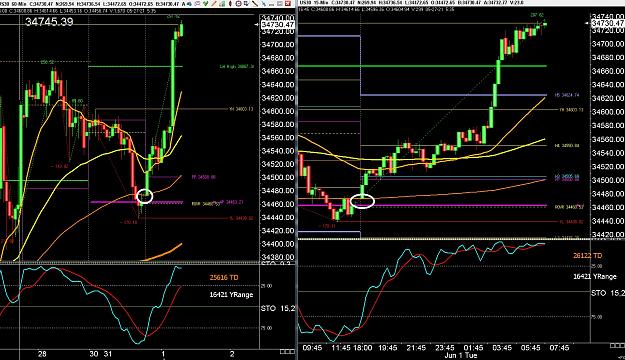Click 21:45 on right time axis

(416, 348)
